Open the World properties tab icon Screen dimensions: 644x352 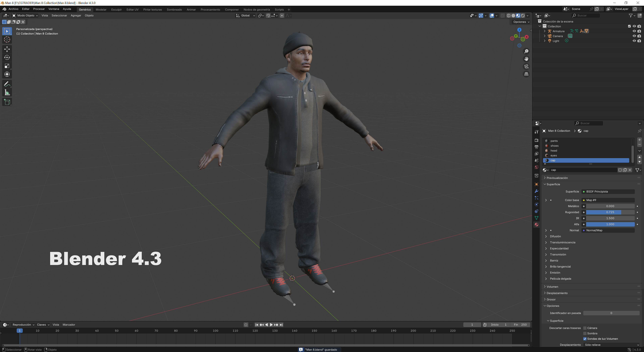536,167
